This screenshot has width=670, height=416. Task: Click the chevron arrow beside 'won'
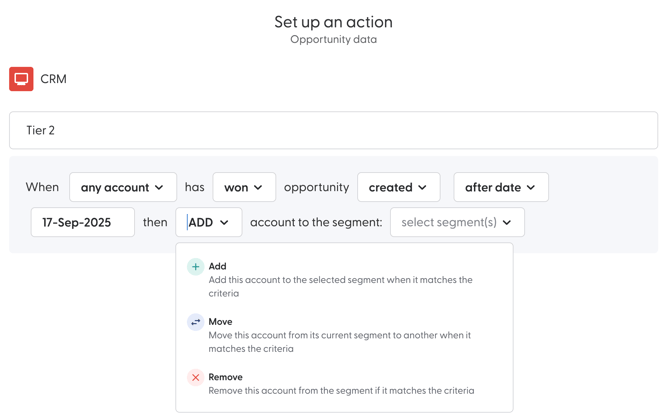(x=259, y=188)
